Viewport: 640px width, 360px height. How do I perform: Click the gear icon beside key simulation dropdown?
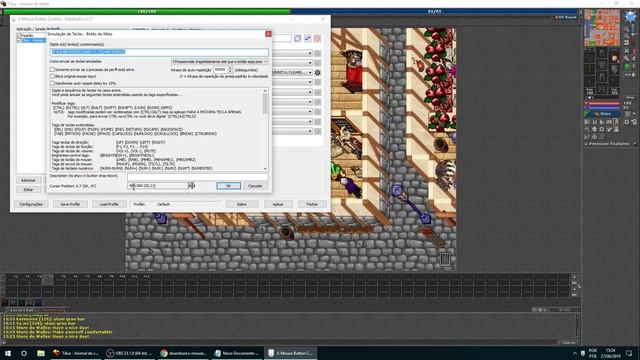coord(318,73)
